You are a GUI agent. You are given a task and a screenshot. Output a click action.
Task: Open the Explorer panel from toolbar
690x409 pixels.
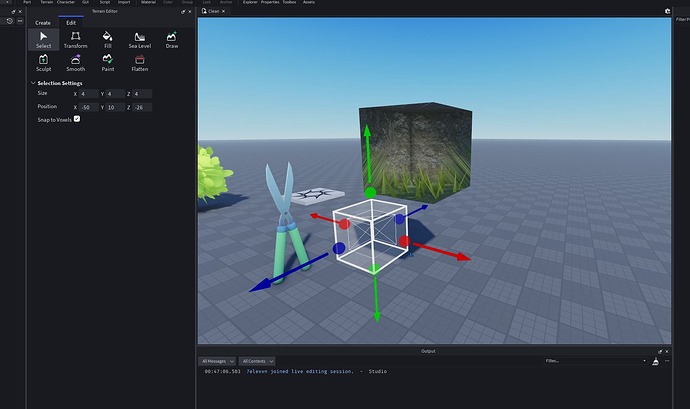[250, 2]
